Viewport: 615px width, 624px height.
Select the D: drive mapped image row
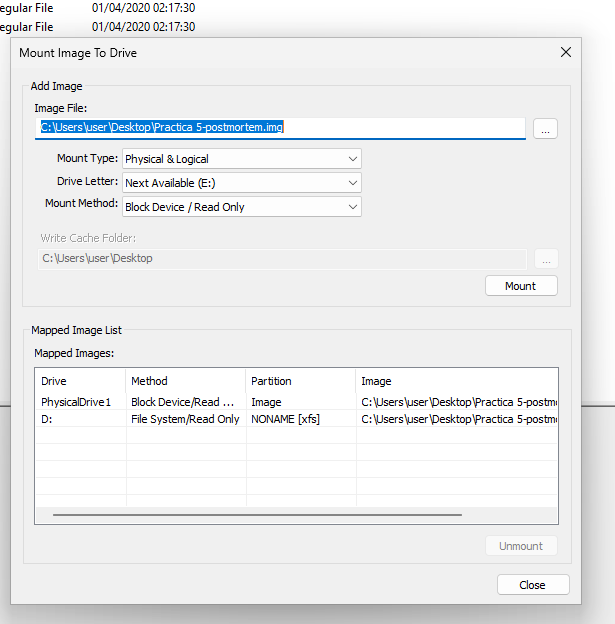click(297, 419)
